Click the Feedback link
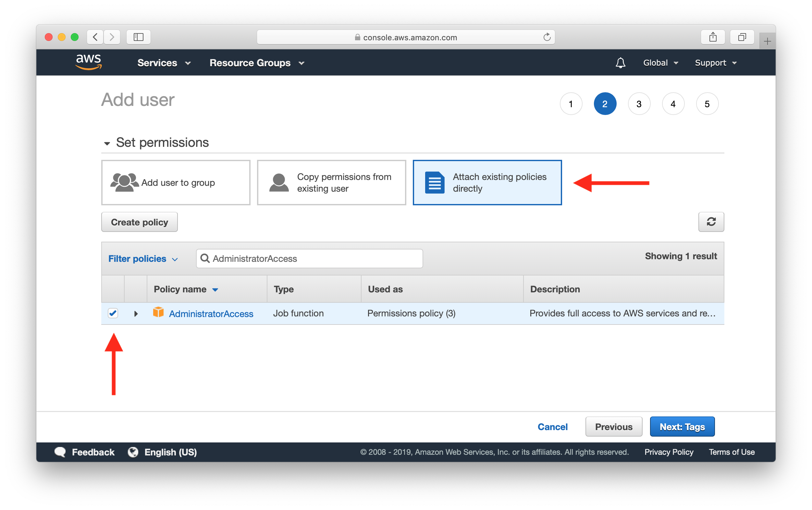 93,452
